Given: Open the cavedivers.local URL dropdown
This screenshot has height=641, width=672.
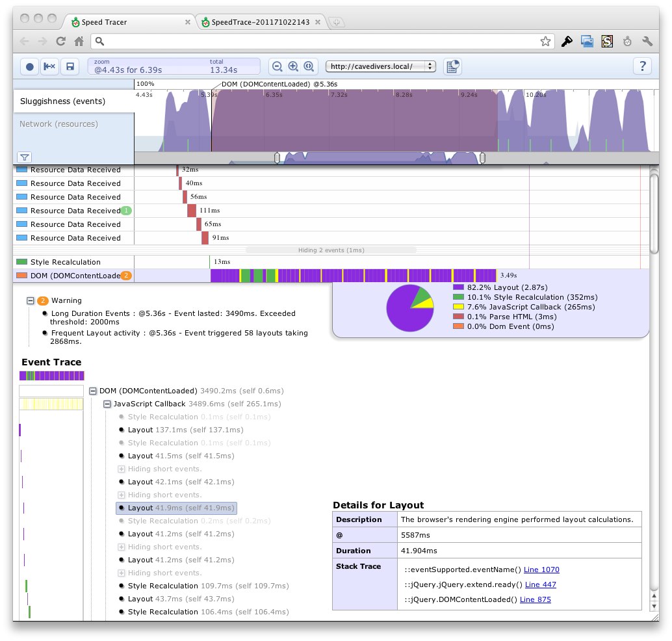Looking at the screenshot, I should tap(381, 66).
